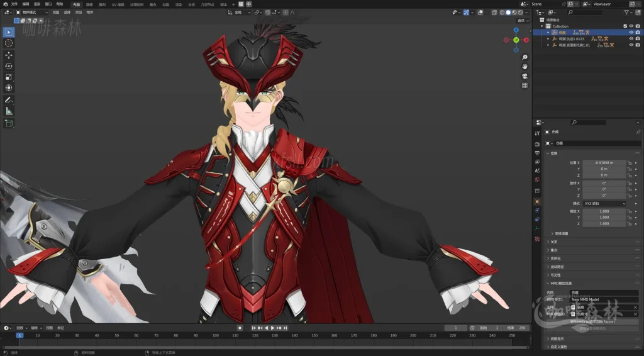The height and width of the screenshot is (356, 644).
Task: Toggle Collection exclude checkbox in outliner
Action: tap(626, 26)
